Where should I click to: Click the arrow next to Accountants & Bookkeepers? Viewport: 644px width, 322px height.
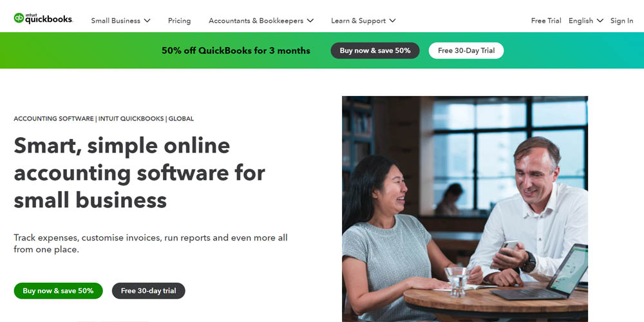pyautogui.click(x=310, y=21)
